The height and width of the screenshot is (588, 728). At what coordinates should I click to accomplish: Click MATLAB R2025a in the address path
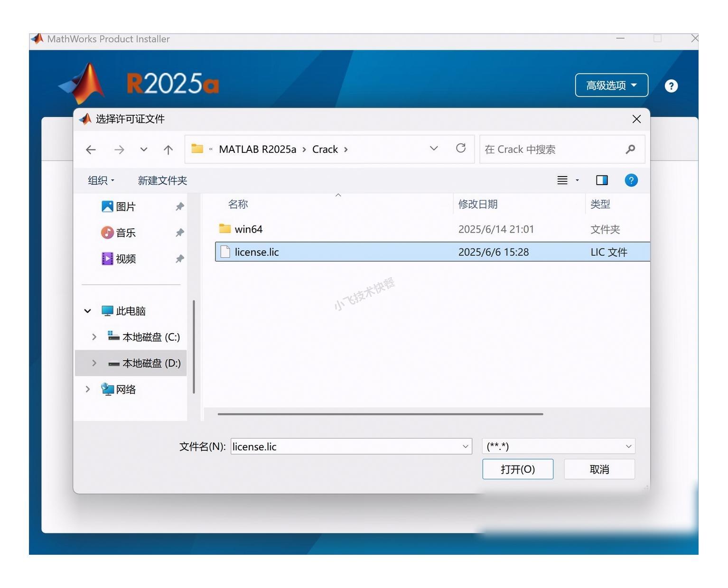[x=257, y=149]
